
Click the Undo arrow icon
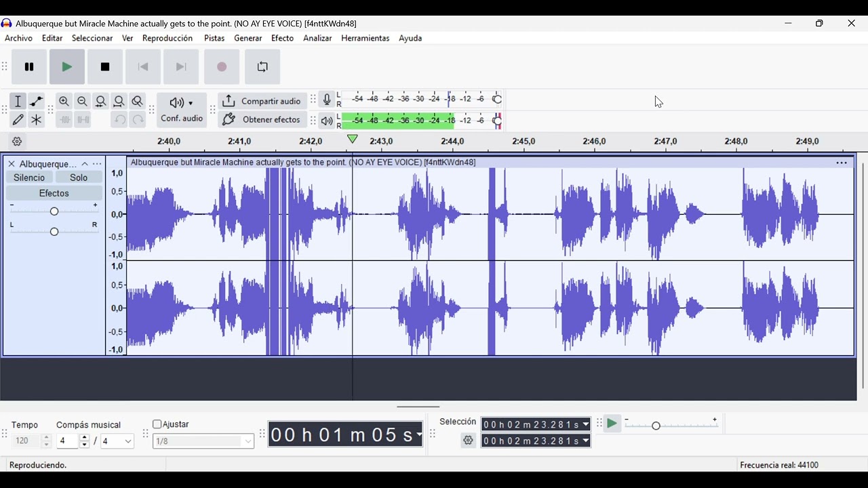click(119, 120)
